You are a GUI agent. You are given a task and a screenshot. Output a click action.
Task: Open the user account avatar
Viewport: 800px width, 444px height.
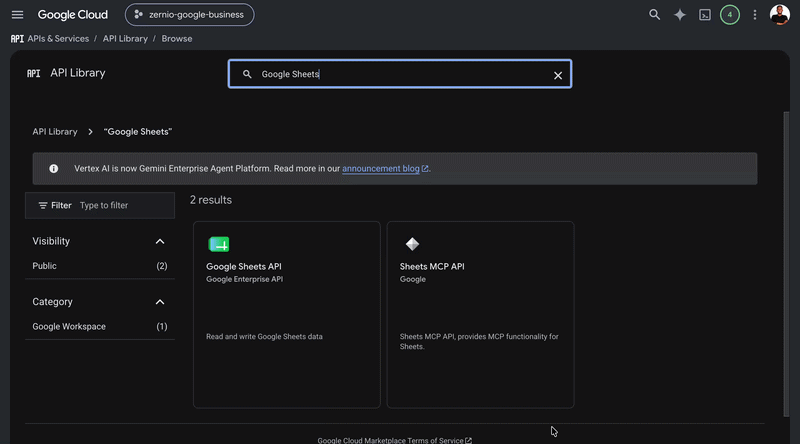click(779, 15)
